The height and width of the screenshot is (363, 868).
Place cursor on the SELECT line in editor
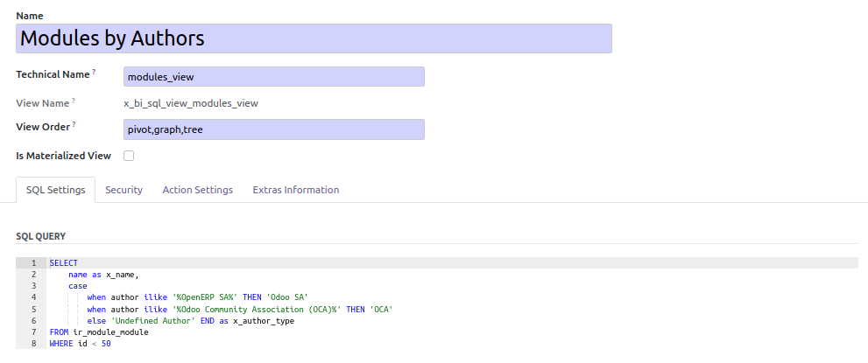[x=64, y=263]
